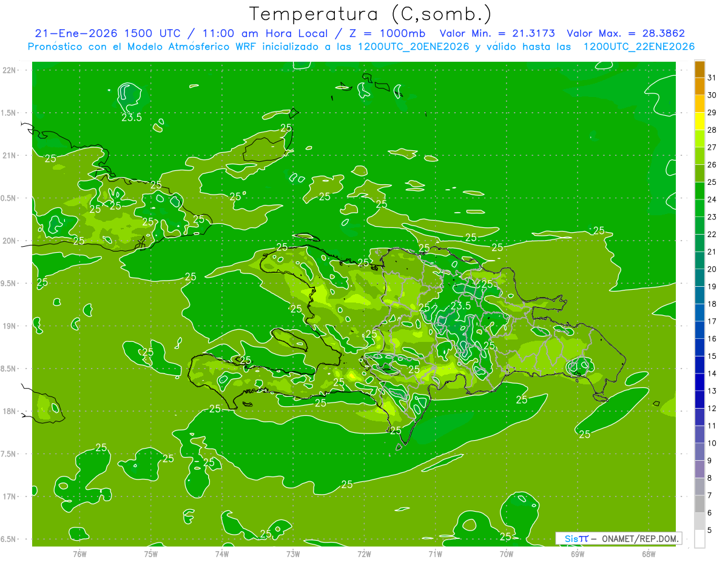
Task: Select the 'Valor Max. = 28.3862' value
Action: 625,33
